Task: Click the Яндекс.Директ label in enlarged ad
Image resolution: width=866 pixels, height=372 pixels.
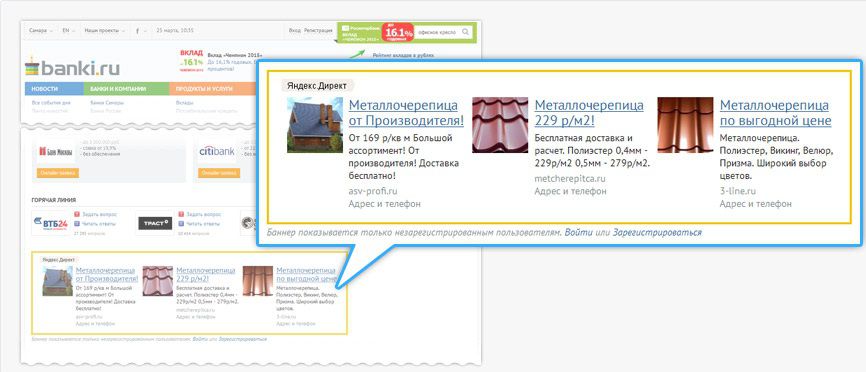Action: 318,86
